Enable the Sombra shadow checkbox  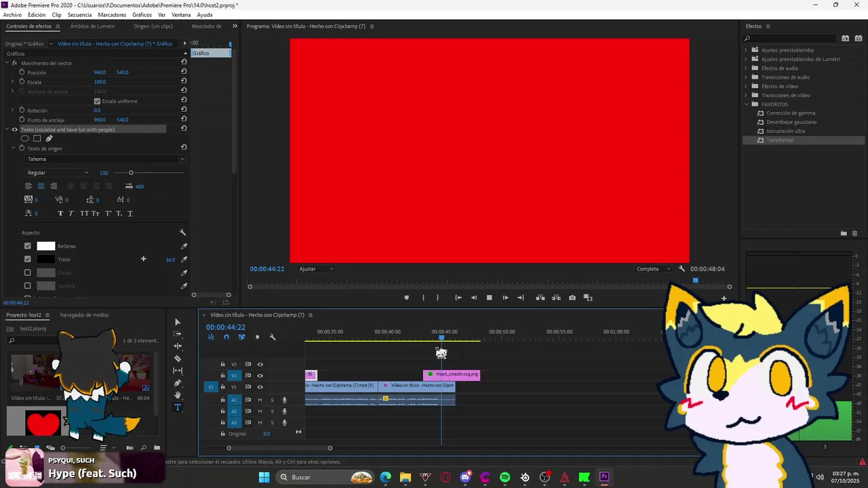(x=28, y=286)
